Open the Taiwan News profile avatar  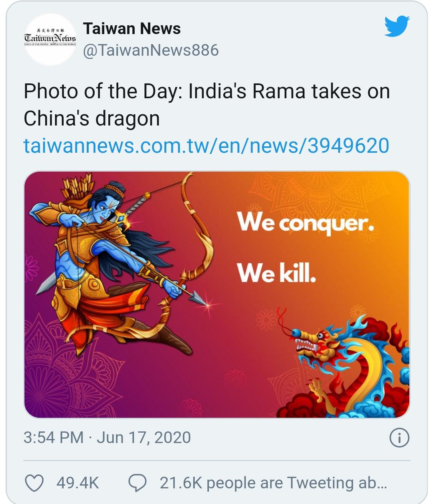[50, 39]
